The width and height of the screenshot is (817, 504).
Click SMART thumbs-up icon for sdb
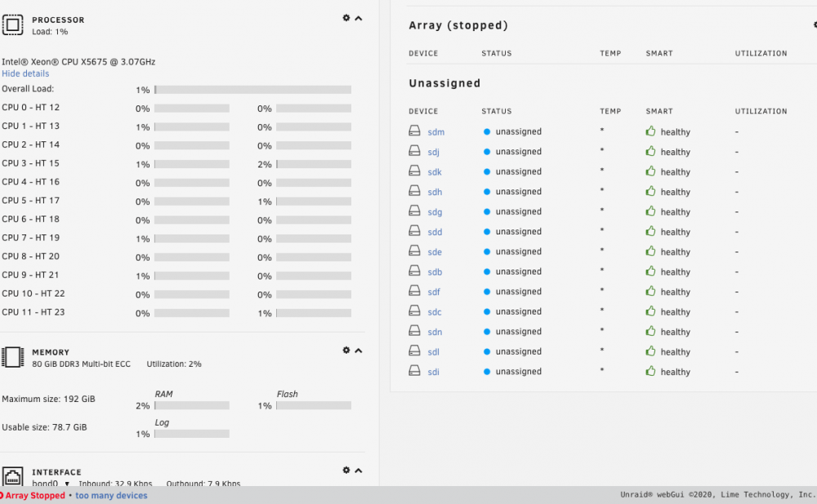click(x=650, y=271)
